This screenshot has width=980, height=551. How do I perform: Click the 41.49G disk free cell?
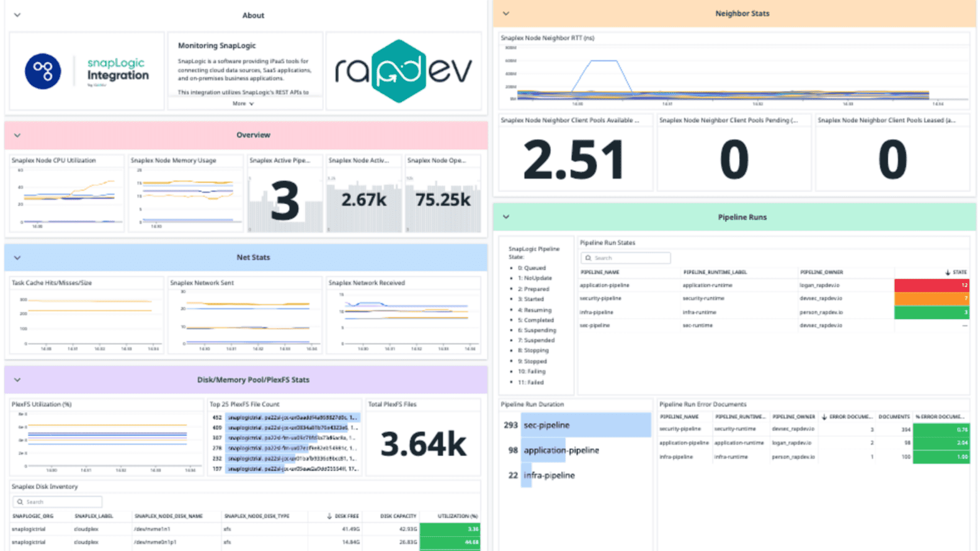pyautogui.click(x=350, y=529)
